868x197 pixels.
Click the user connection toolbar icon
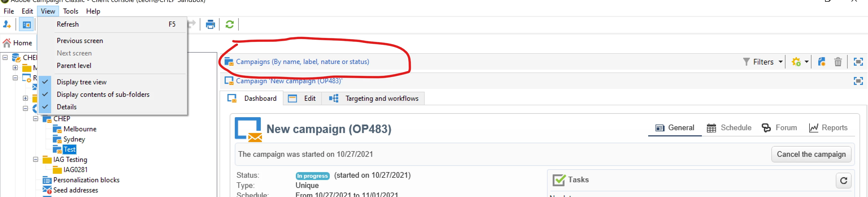point(7,24)
